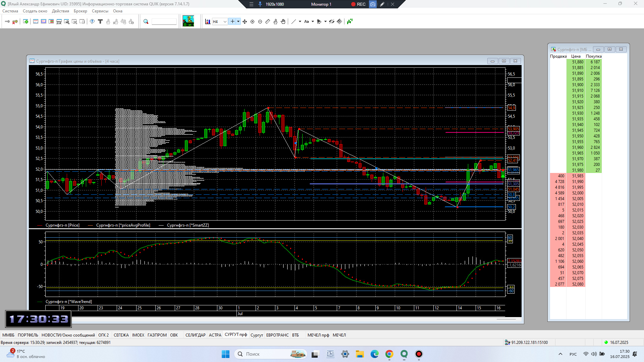Select the hand pan tool
Image resolution: width=644 pixels, height=362 pixels.
pyautogui.click(x=283, y=21)
